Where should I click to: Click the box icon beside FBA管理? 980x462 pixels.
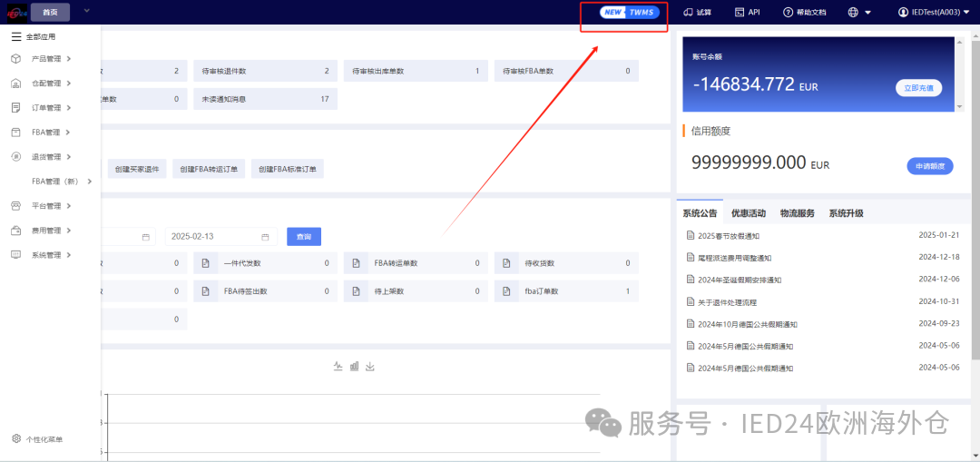coord(16,132)
